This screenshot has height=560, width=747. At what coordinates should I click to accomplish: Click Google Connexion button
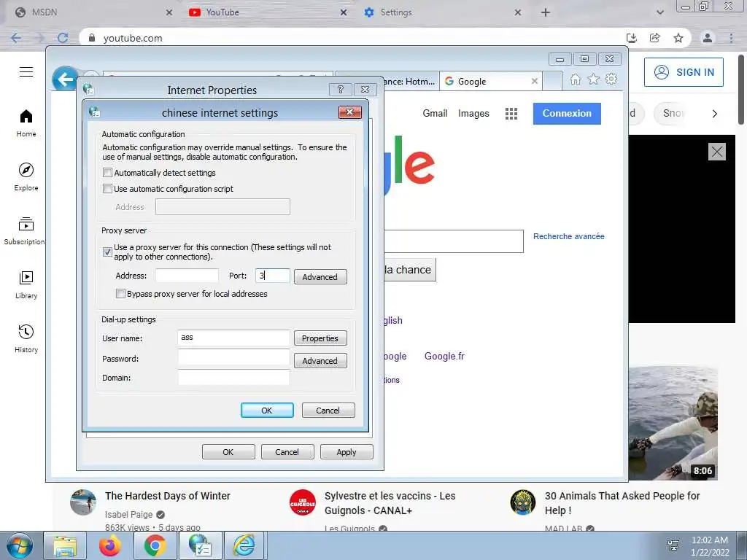567,113
